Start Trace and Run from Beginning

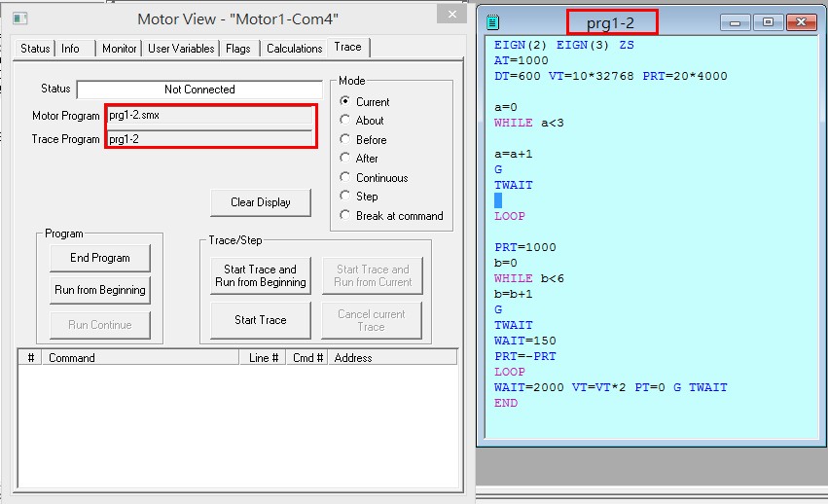[261, 275]
